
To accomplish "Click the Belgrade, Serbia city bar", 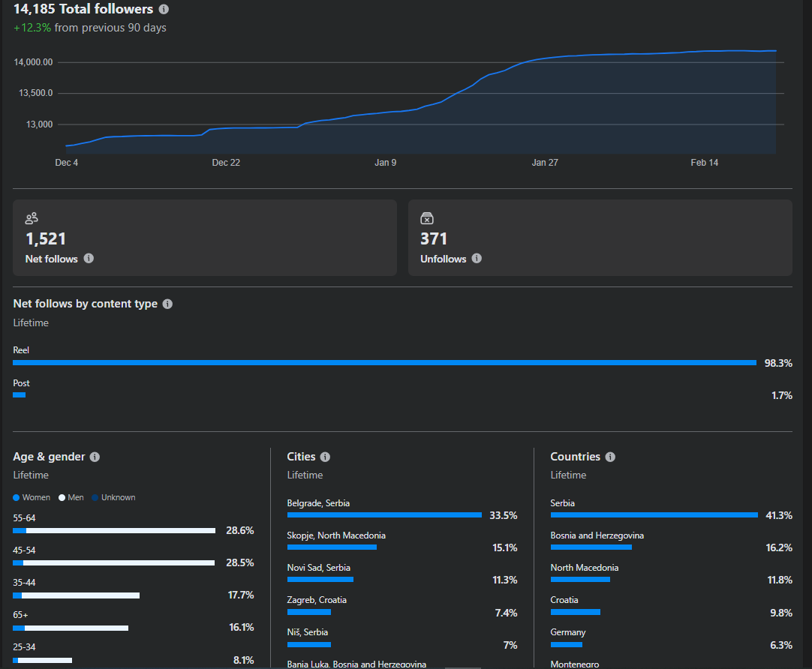I will click(x=384, y=515).
